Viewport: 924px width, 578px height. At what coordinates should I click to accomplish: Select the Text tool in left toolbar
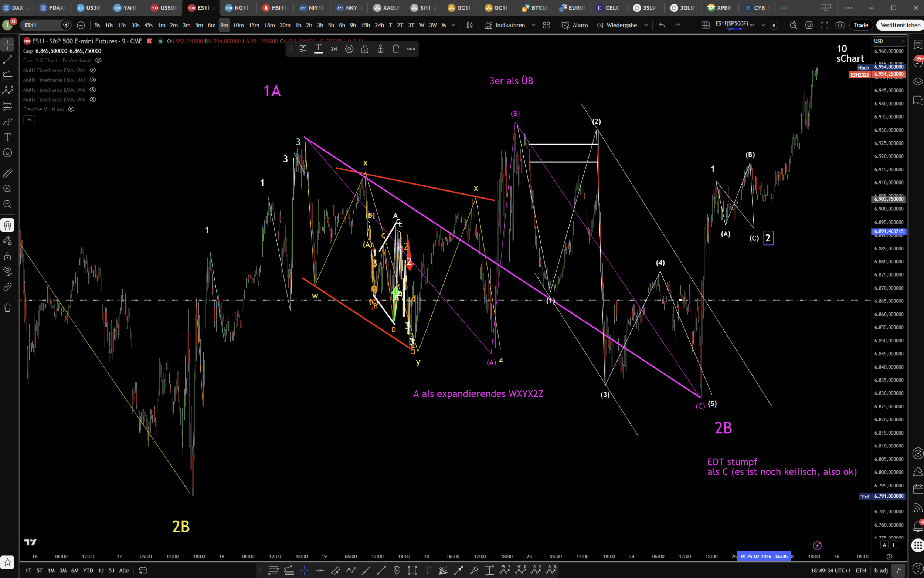click(7, 137)
